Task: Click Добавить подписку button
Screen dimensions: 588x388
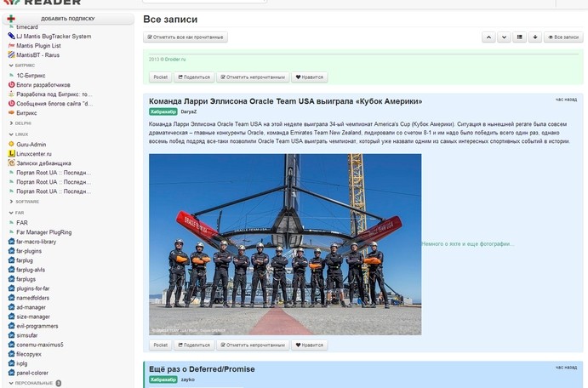Action: coord(68,19)
